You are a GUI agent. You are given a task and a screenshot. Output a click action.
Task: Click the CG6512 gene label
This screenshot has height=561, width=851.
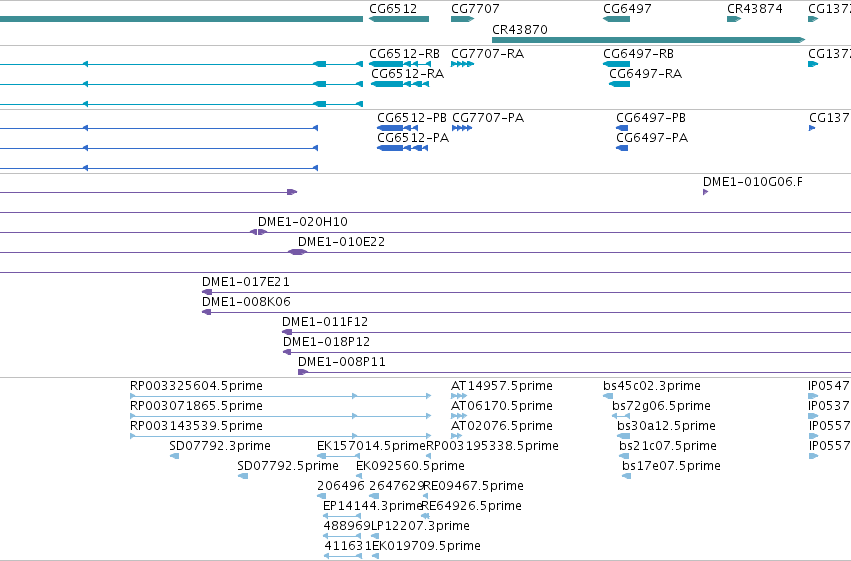pyautogui.click(x=393, y=9)
